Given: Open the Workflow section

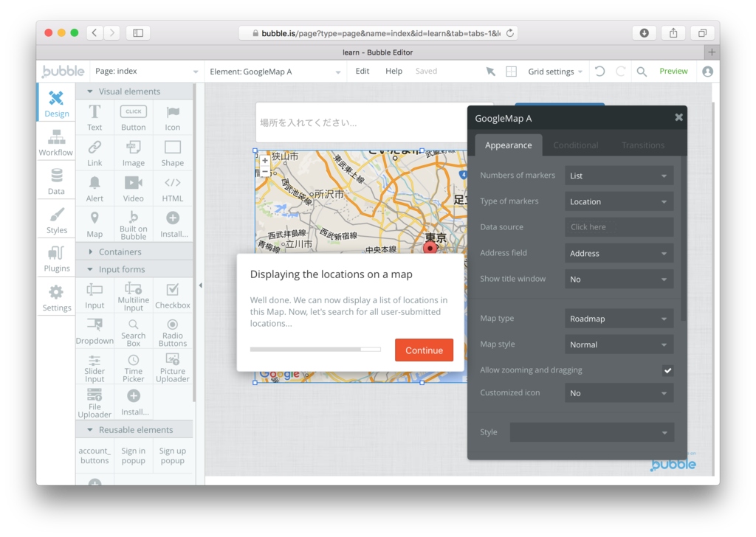Looking at the screenshot, I should click(x=56, y=143).
